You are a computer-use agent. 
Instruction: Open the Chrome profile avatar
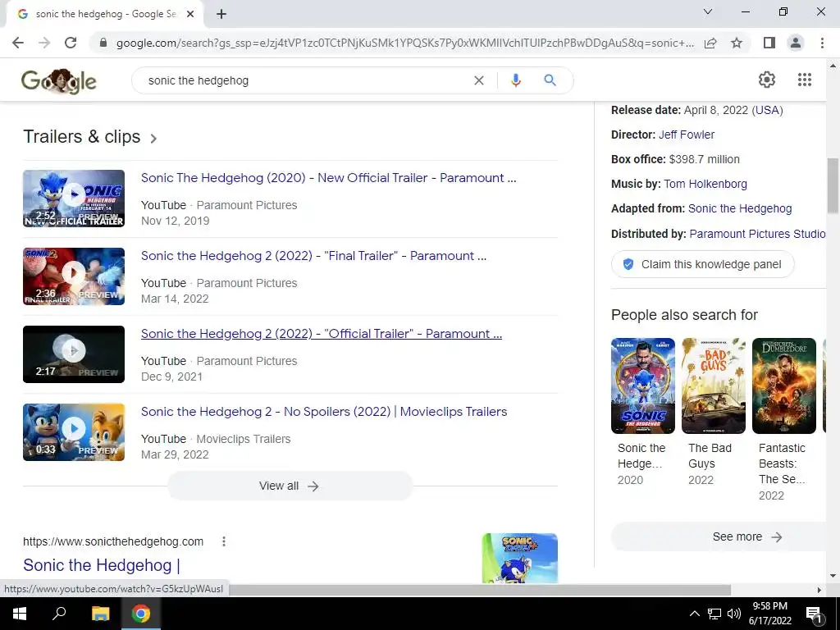796,43
